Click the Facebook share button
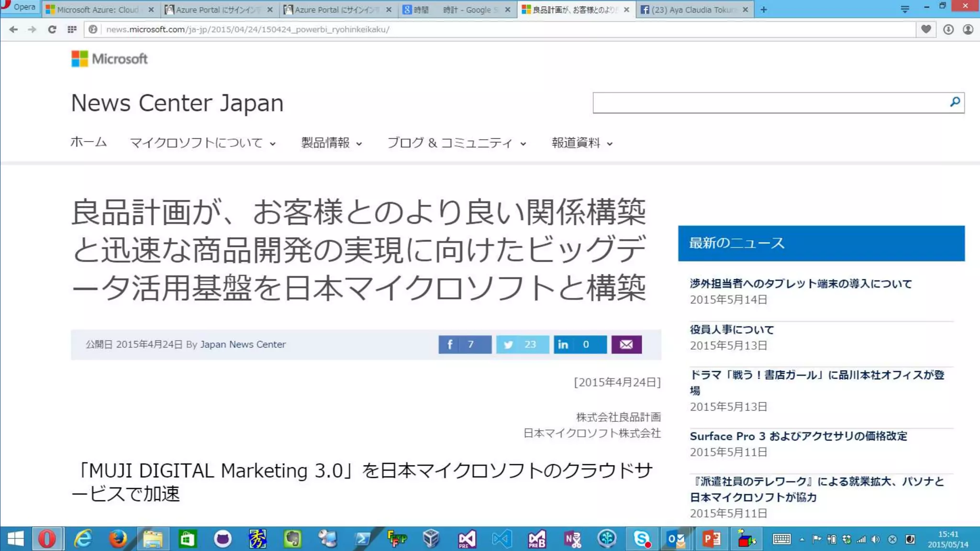 (464, 344)
